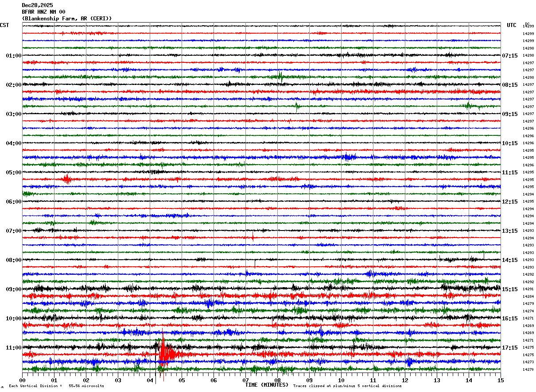Click the traces clipped footnote text
Viewport: 536px width, 392px height.
coord(347,386)
